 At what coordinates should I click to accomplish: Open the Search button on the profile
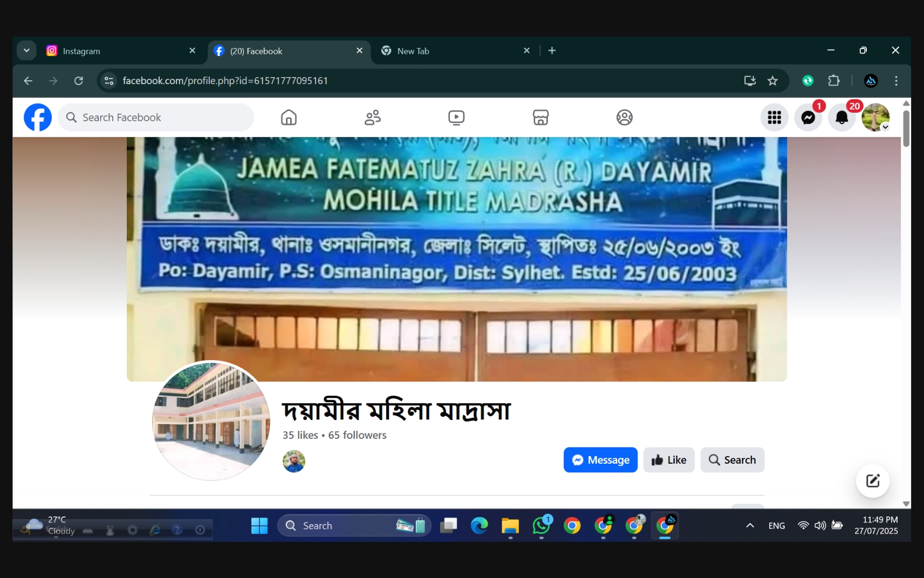tap(733, 459)
